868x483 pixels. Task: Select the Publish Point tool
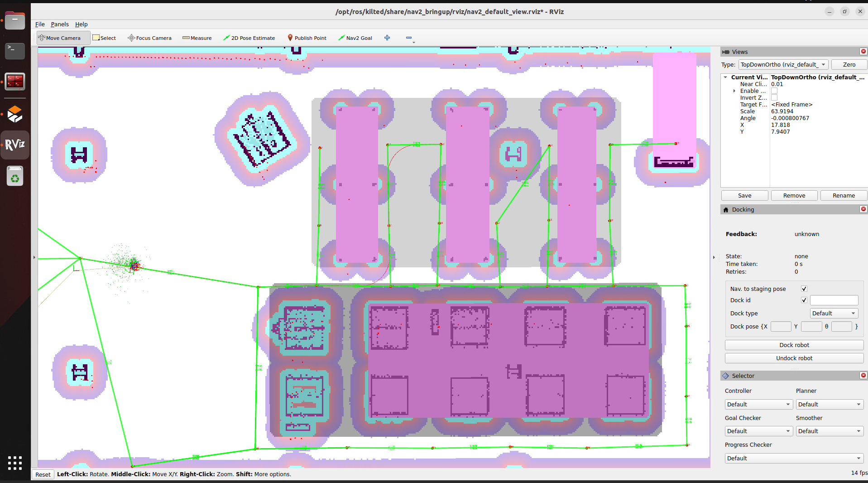click(307, 38)
